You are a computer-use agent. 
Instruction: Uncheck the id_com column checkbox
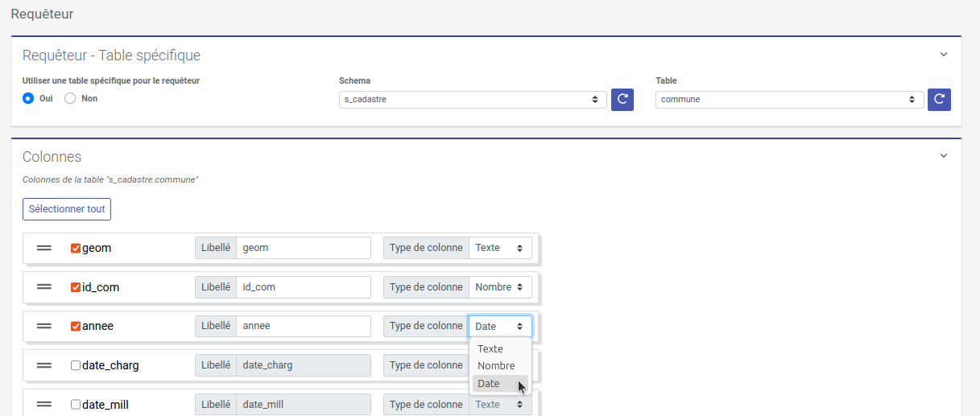76,287
